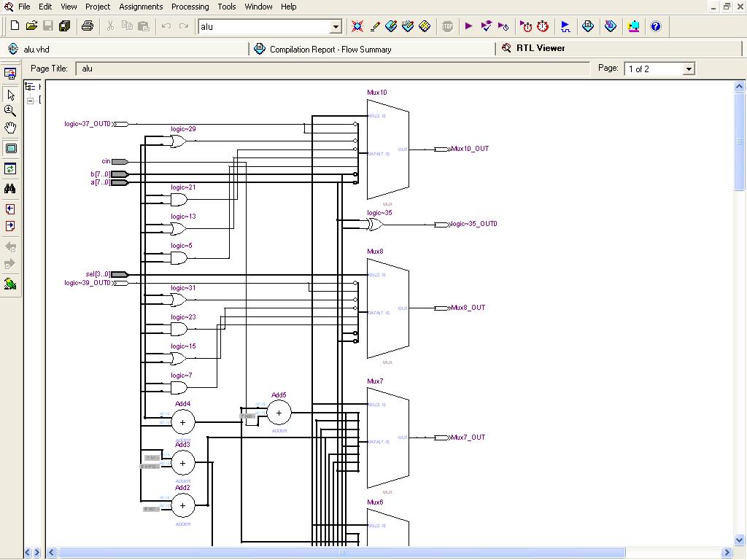This screenshot has width=747, height=560.
Task: Click the Print icon in toolbar
Action: [88, 26]
